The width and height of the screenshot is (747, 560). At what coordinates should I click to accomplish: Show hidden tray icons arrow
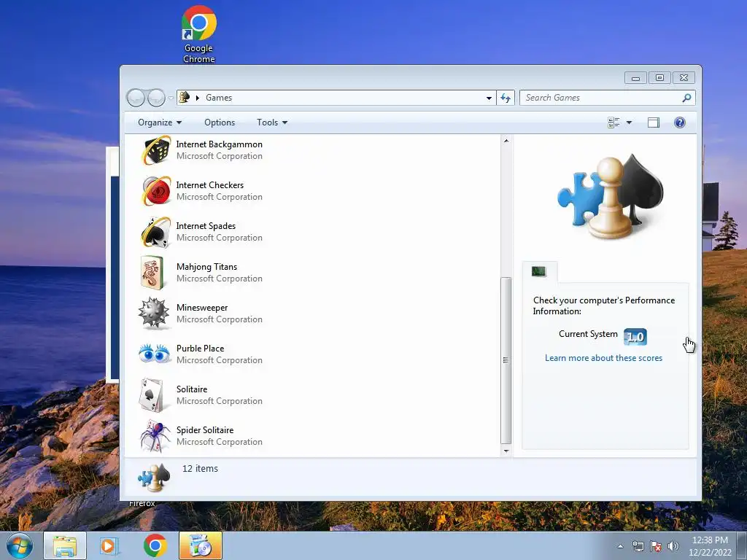pyautogui.click(x=620, y=546)
